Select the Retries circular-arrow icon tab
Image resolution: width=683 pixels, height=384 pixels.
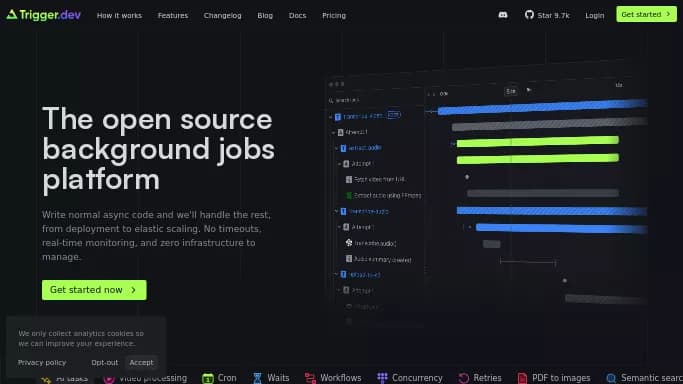point(480,378)
